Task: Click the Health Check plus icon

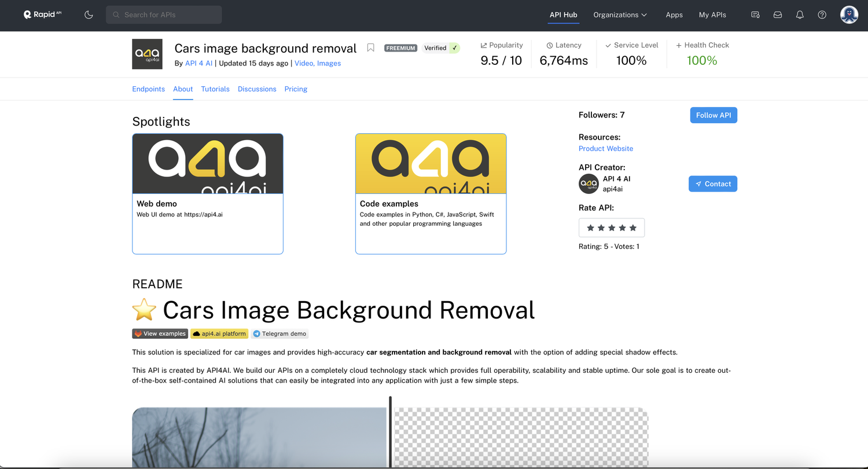Action: [679, 45]
